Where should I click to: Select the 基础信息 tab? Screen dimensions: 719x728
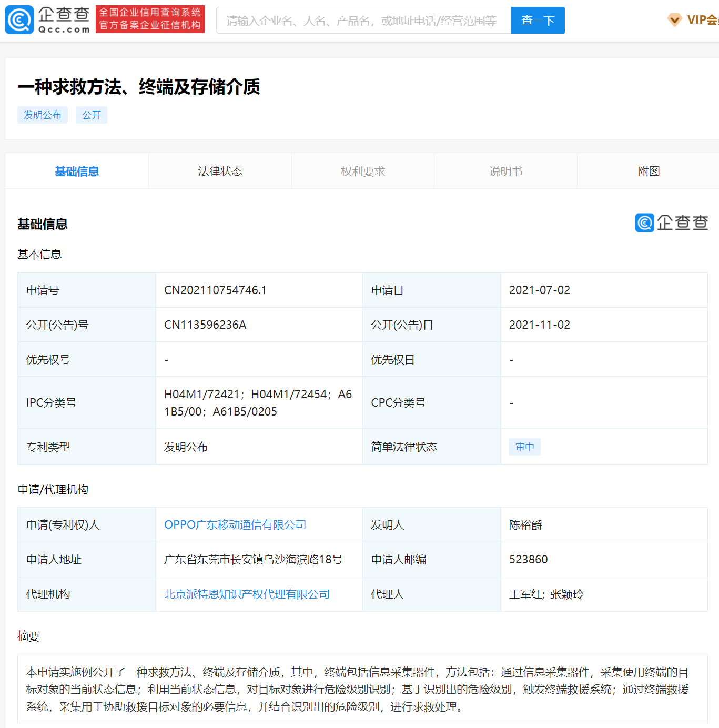pos(77,171)
